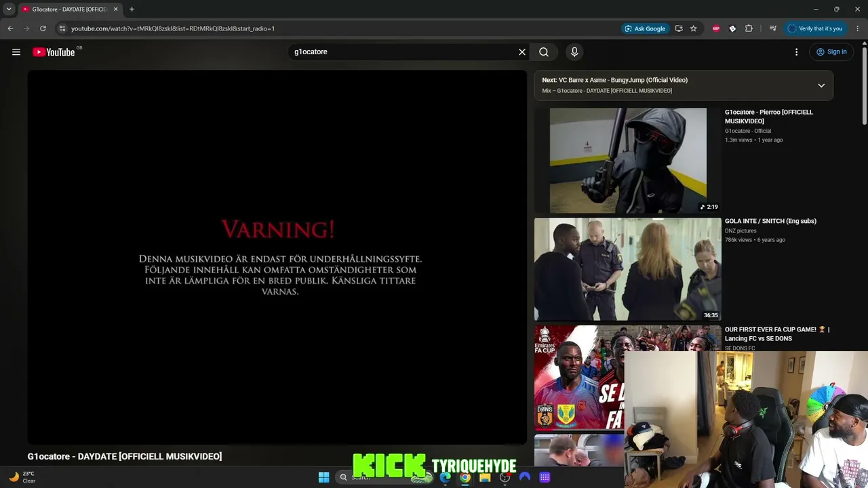
Task: Open the Windows Start menu
Action: (324, 477)
